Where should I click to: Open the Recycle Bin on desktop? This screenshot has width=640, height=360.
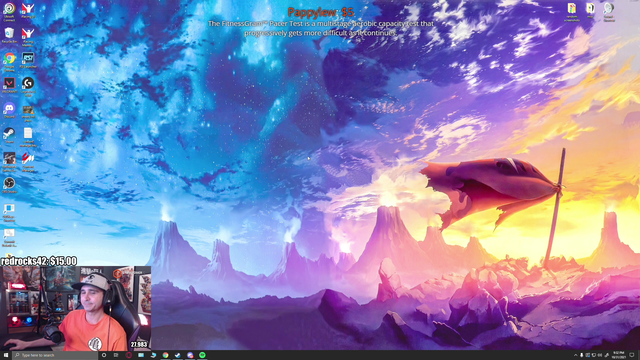[9, 36]
